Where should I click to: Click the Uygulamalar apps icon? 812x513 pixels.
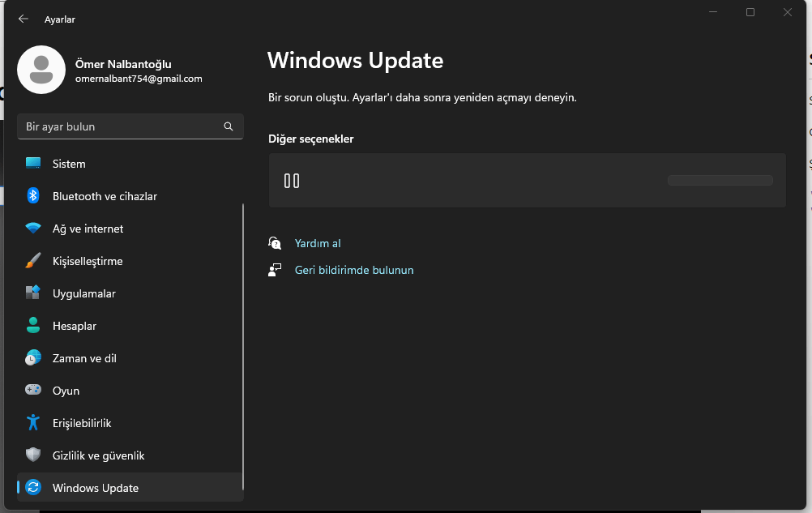click(33, 293)
